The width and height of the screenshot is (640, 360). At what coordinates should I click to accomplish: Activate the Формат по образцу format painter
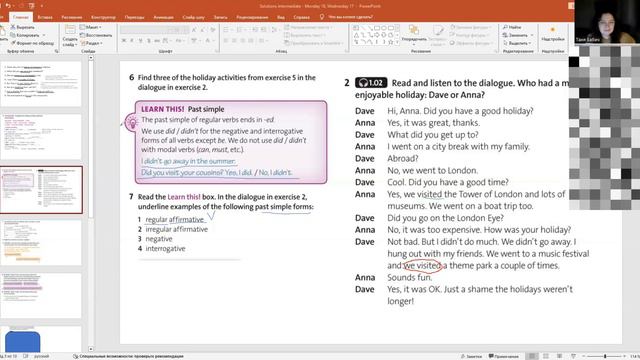tap(32, 43)
